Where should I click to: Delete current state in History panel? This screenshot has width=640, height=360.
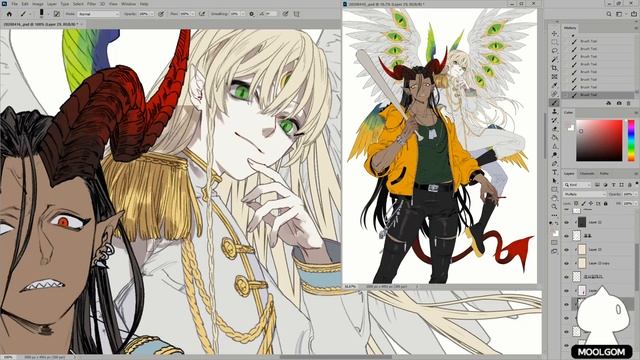(x=629, y=103)
